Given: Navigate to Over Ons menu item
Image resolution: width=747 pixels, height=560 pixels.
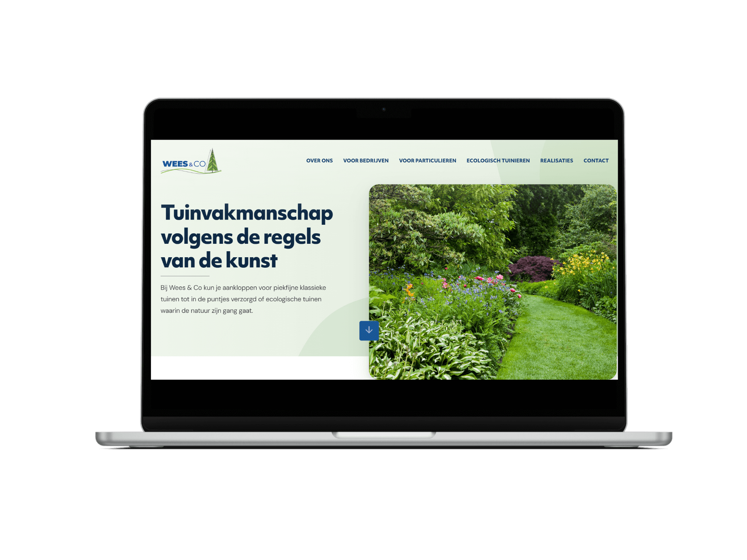Looking at the screenshot, I should 317,160.
